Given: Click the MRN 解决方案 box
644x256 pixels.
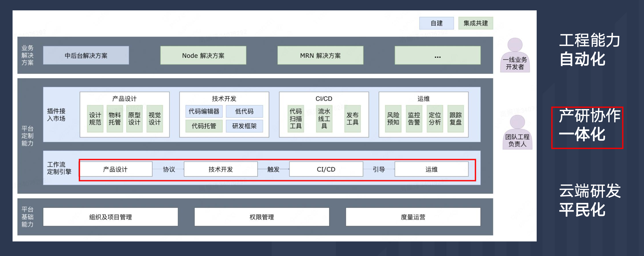Looking at the screenshot, I should [320, 55].
